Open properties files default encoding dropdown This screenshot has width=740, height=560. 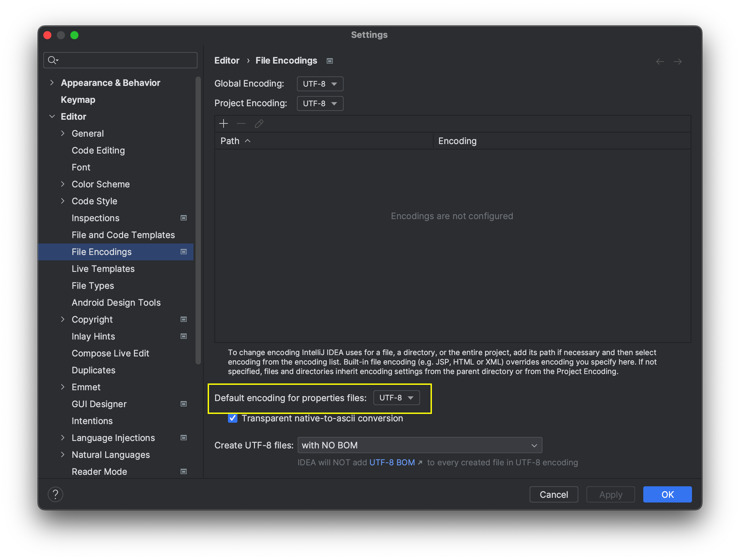[x=396, y=398]
